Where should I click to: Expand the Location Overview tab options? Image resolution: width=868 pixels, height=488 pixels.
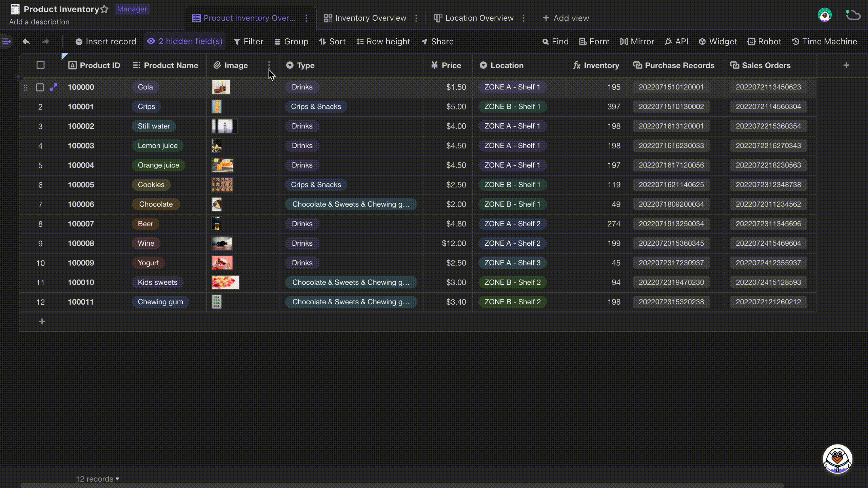(524, 18)
